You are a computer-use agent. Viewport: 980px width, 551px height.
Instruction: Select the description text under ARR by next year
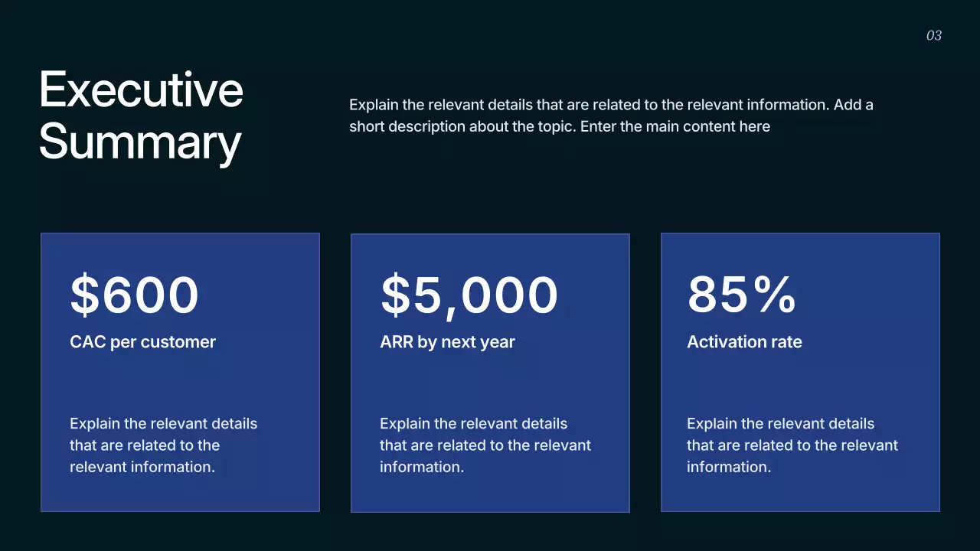point(485,445)
